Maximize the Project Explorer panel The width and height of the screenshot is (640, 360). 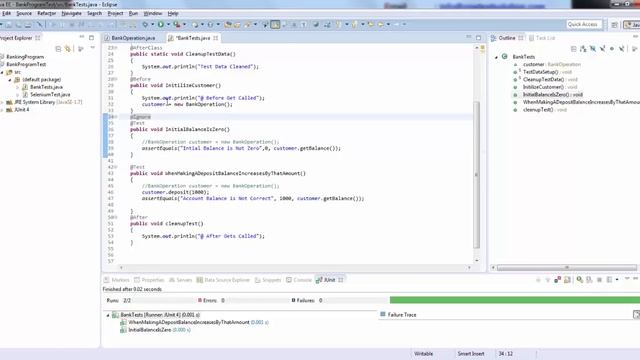click(91, 38)
